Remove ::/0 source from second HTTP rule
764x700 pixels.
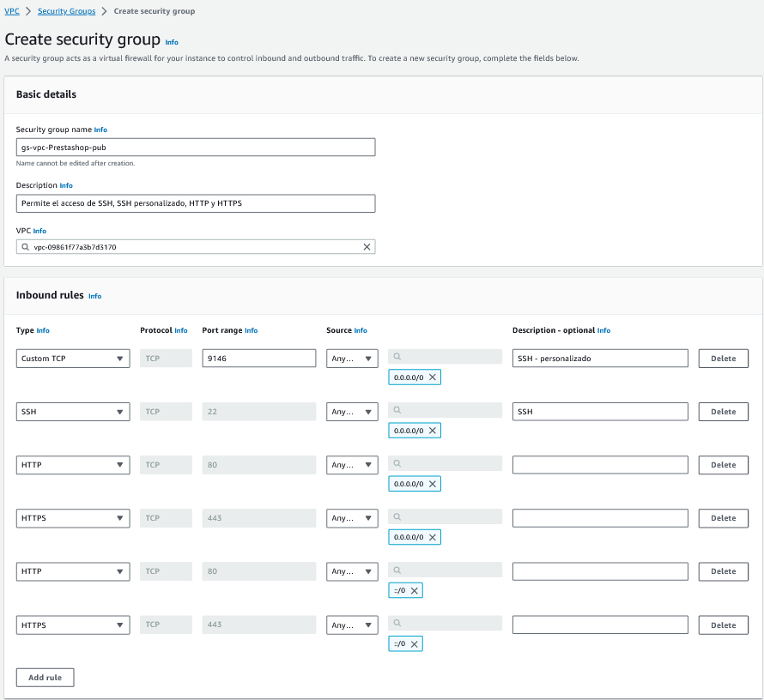click(415, 591)
